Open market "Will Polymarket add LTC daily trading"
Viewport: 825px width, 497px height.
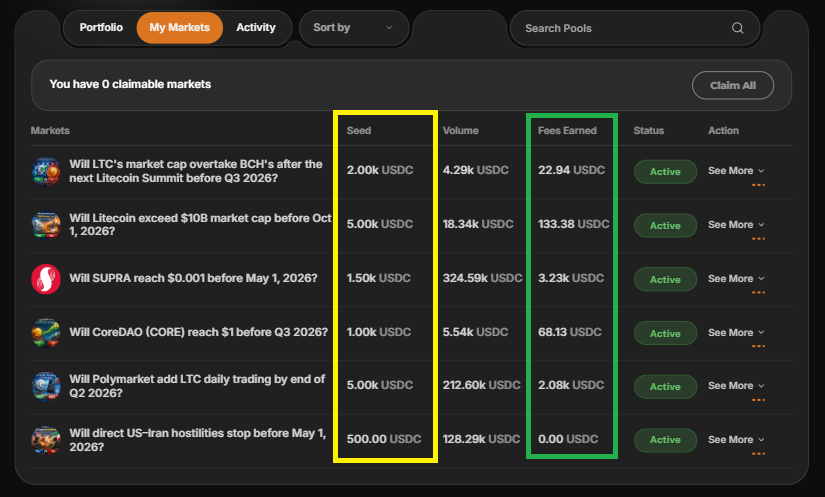[197, 386]
